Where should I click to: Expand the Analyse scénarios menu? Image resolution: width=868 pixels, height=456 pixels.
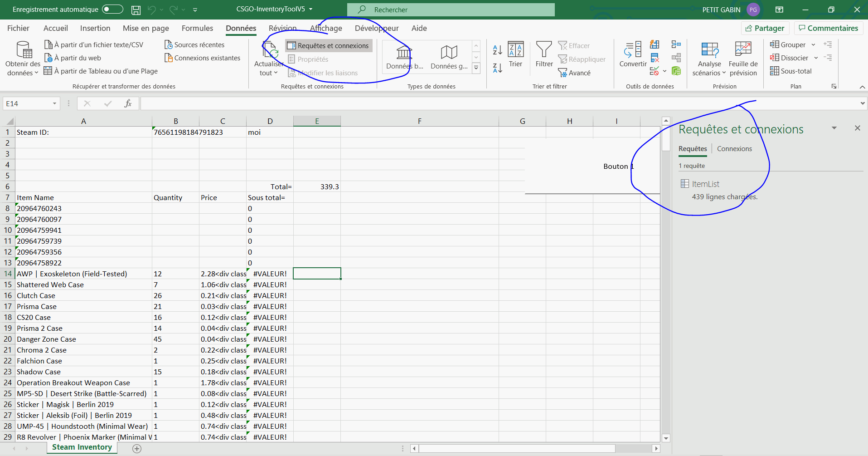pos(709,59)
